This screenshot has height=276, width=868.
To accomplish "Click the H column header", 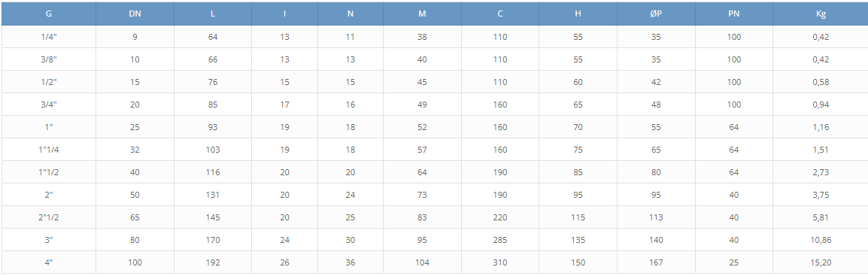I will [578, 14].
